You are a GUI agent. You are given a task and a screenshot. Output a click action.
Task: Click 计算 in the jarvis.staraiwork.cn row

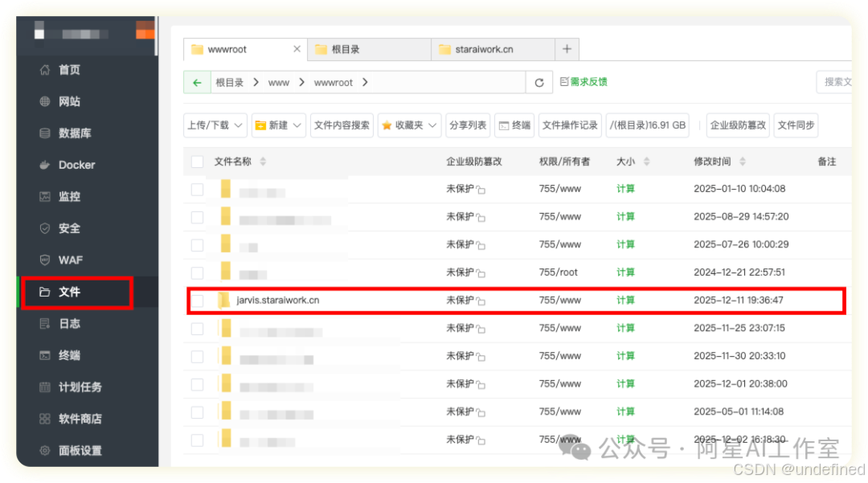pos(625,301)
